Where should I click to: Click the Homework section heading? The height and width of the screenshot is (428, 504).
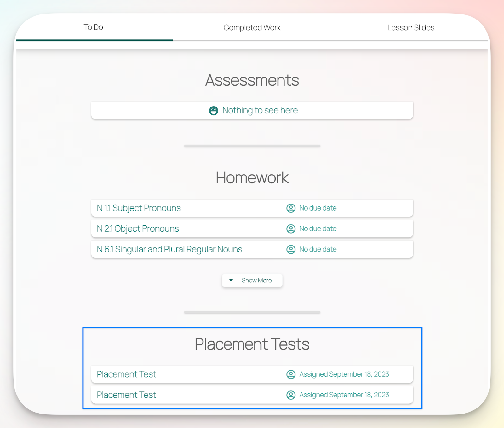tap(252, 178)
